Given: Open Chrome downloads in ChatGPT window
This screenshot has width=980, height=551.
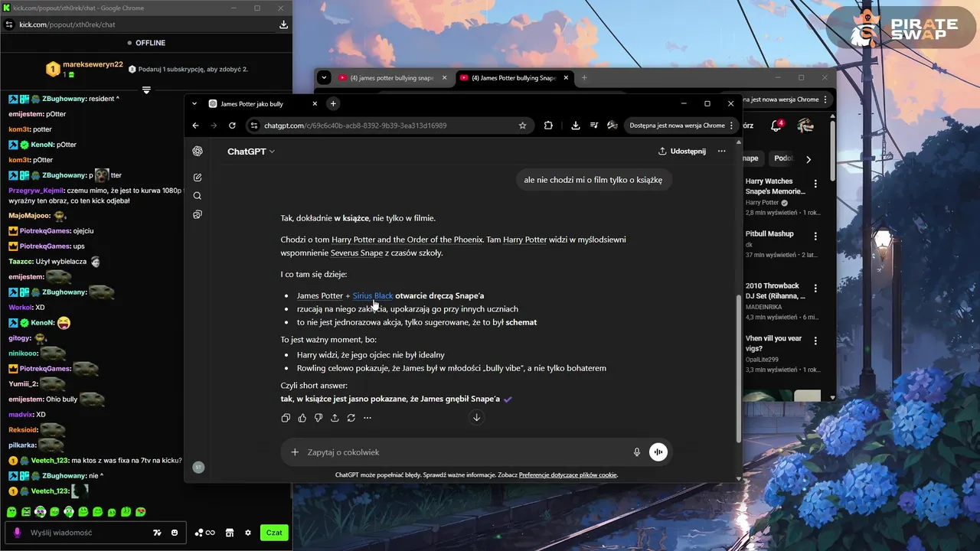Looking at the screenshot, I should [x=576, y=126].
